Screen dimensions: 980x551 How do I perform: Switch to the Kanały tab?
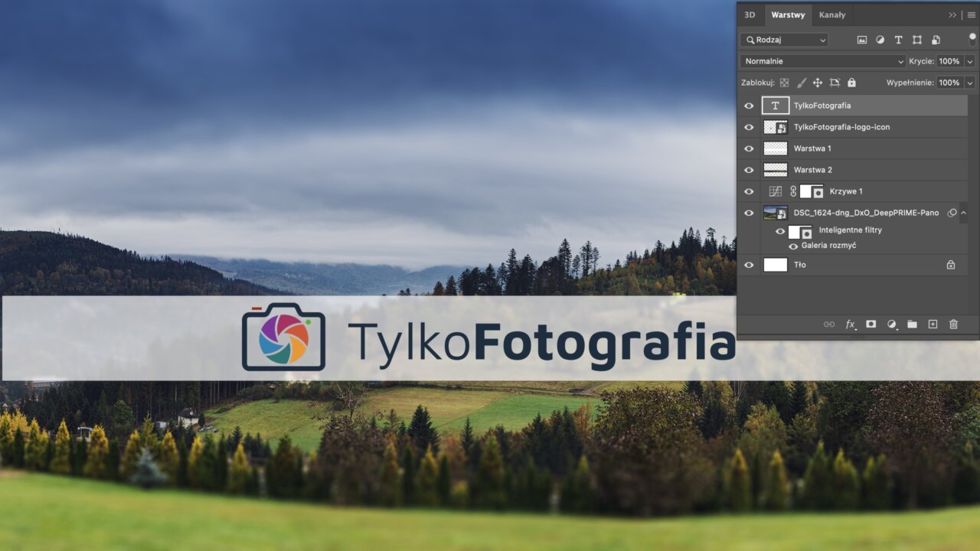(x=832, y=15)
